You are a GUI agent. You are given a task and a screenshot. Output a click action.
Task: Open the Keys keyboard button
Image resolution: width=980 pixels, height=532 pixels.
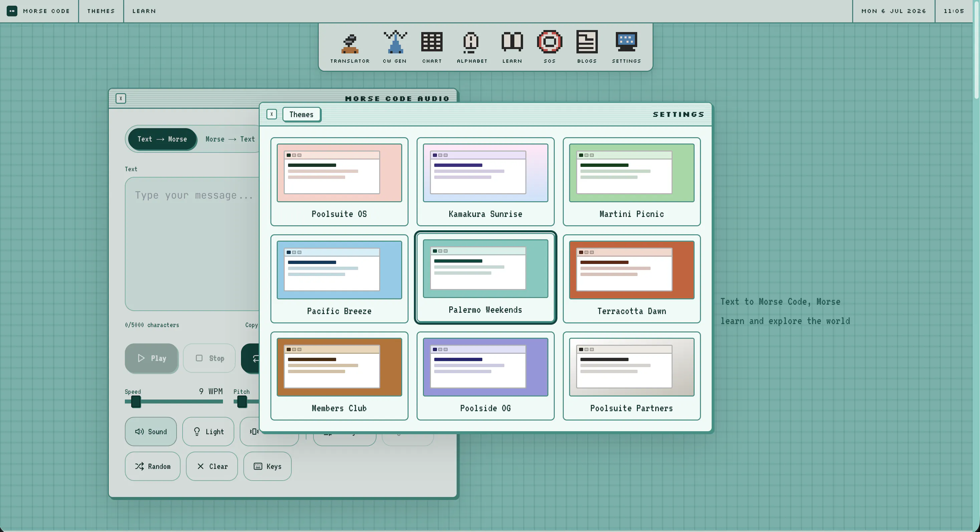point(267,466)
